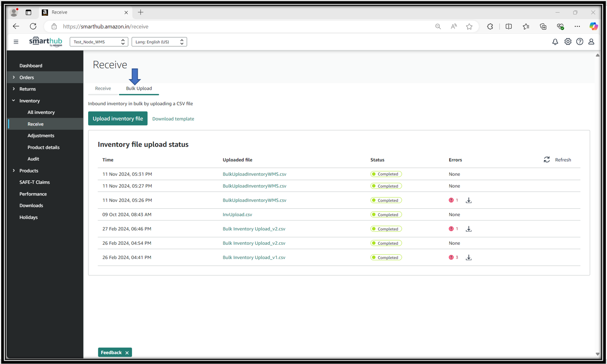This screenshot has height=364, width=607.
Task: Open BulkUploadInventoryWMS.csv from 05:27 PM
Action: [x=255, y=186]
